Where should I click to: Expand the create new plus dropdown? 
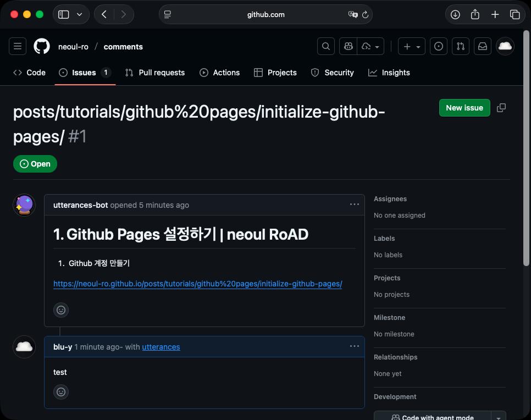[x=412, y=47]
